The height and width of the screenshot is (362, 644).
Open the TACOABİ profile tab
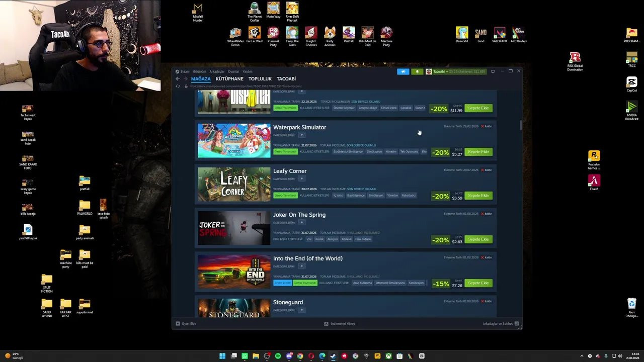[x=286, y=79]
